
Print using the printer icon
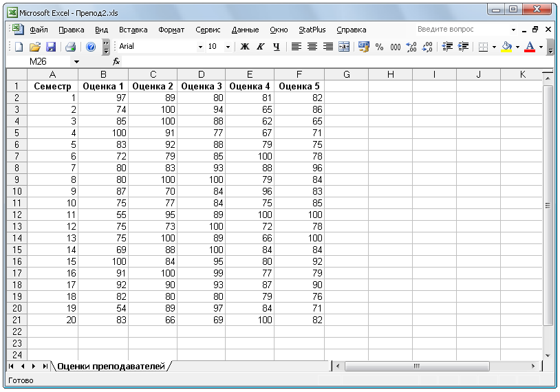point(70,47)
